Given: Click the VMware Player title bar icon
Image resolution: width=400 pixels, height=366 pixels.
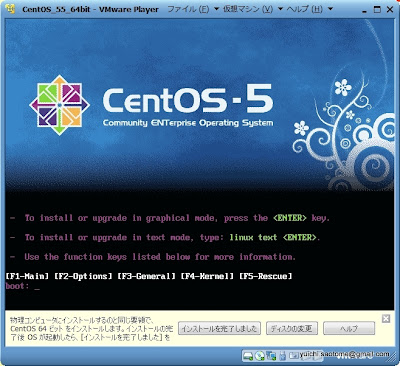Looking at the screenshot, I should 11,9.
